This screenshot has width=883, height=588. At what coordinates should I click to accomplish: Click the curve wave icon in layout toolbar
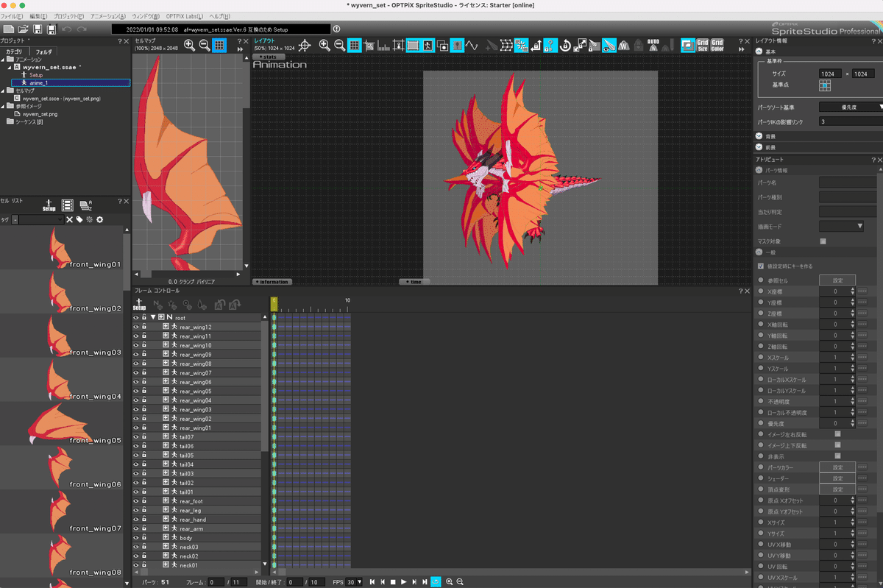[472, 46]
